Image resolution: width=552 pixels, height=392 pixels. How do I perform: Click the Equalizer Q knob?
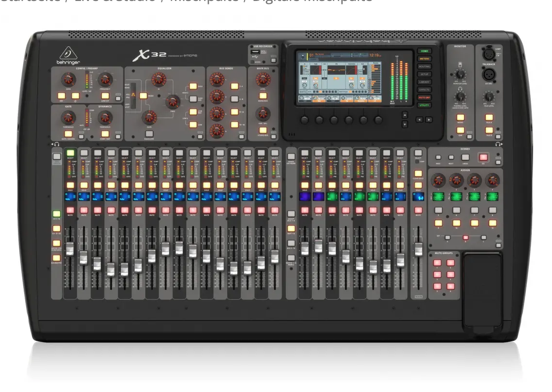coord(159,80)
